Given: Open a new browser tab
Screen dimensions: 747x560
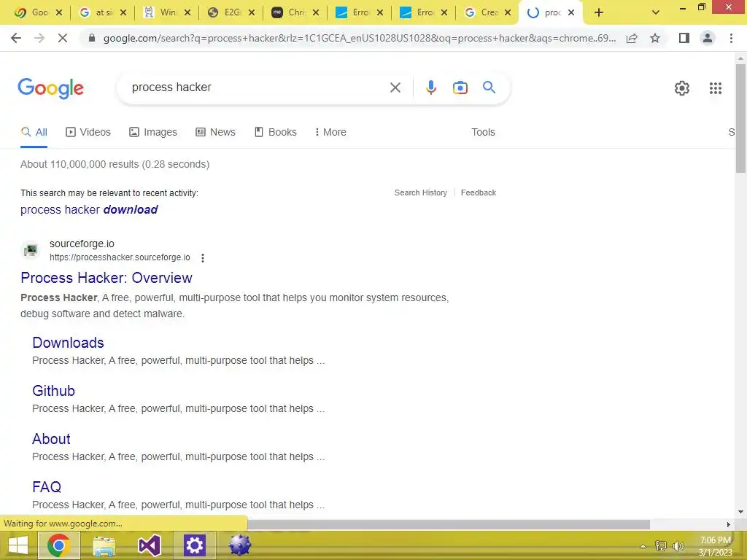Looking at the screenshot, I should click(x=599, y=12).
